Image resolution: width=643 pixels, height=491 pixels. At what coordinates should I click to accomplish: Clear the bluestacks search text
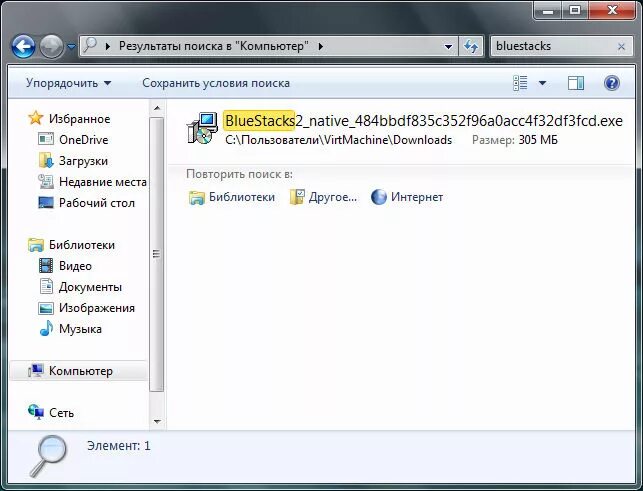[621, 47]
